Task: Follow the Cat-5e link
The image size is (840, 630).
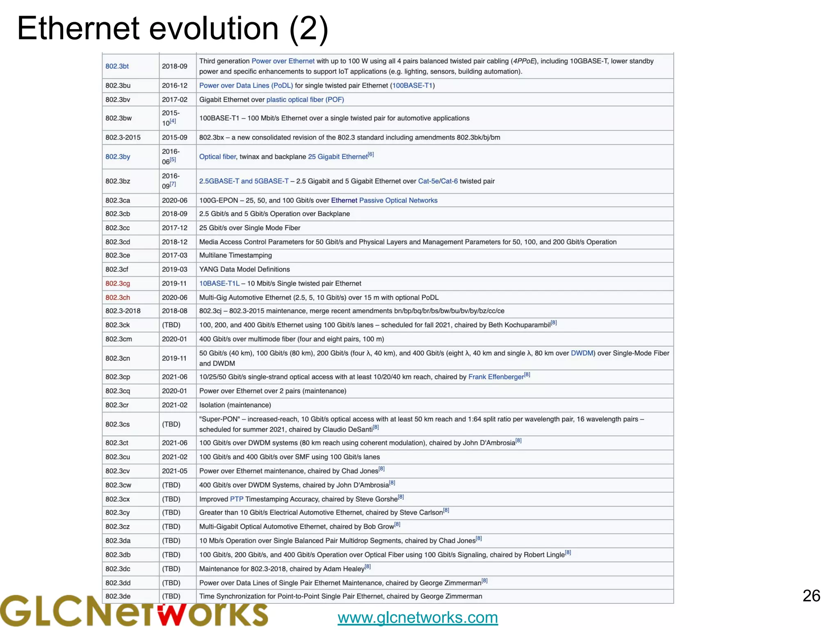Action: pos(428,181)
